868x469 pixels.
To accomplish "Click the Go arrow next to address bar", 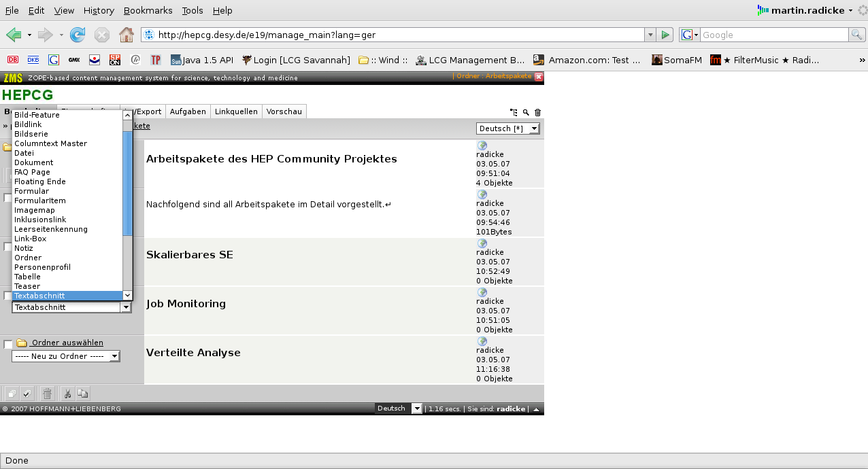I will click(x=665, y=35).
